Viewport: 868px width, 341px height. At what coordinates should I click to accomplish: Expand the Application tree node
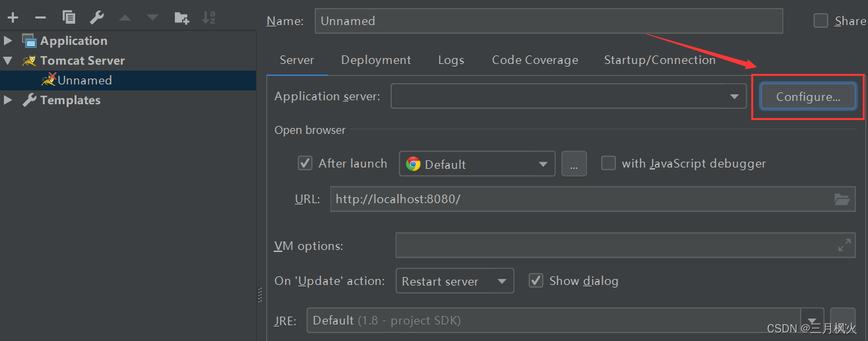[x=8, y=40]
